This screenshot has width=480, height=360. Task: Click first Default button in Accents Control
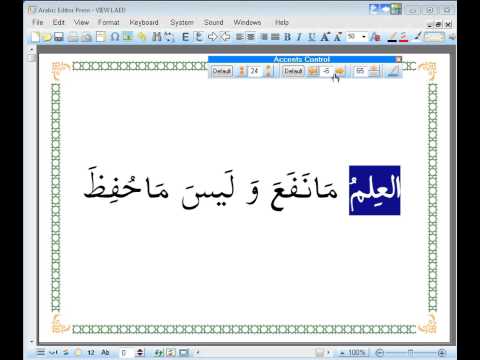pyautogui.click(x=222, y=71)
